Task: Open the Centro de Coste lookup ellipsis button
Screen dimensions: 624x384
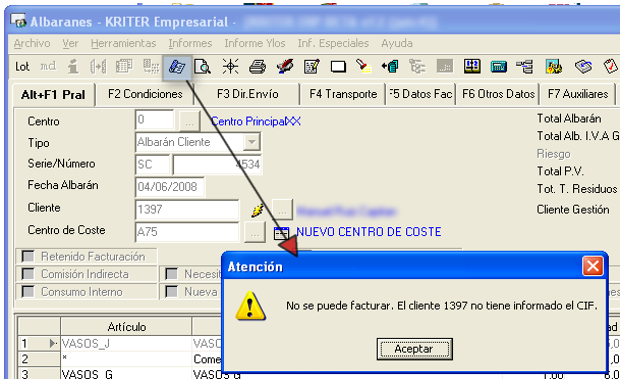Action: tap(255, 232)
